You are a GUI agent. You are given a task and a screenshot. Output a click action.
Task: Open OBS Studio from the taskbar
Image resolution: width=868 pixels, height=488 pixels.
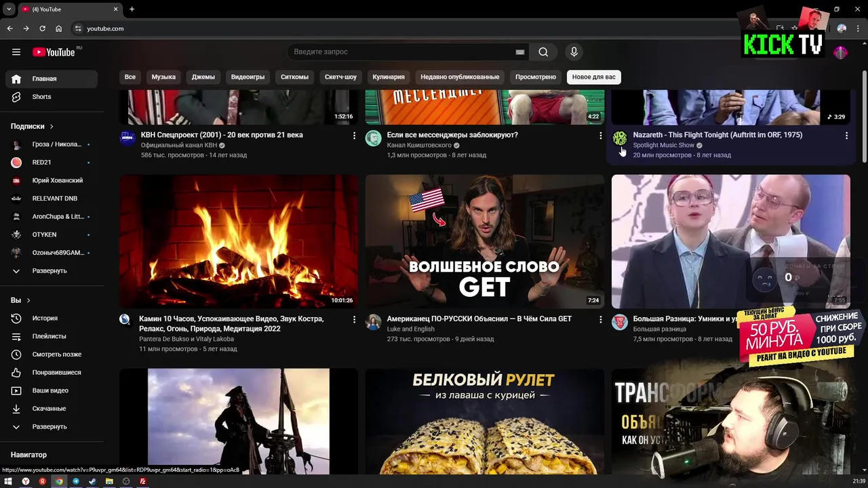coord(125,481)
